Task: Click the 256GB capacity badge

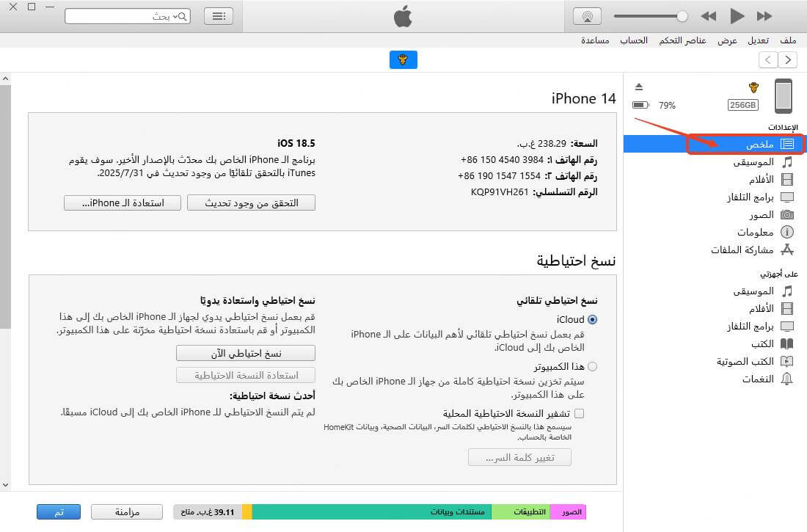Action: pos(742,105)
